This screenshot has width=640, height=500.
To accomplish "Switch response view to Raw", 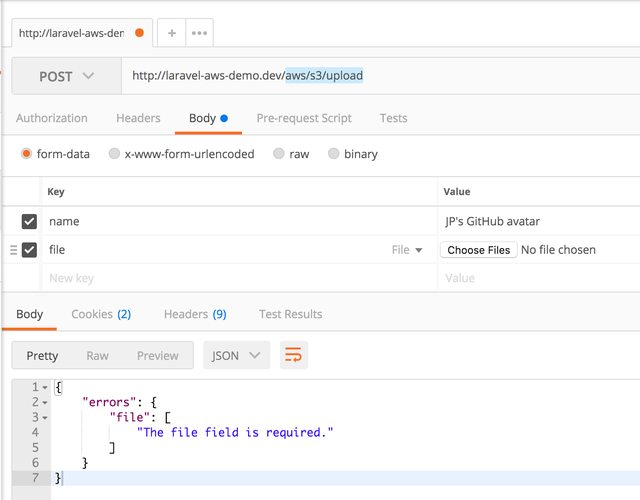I will coord(97,355).
